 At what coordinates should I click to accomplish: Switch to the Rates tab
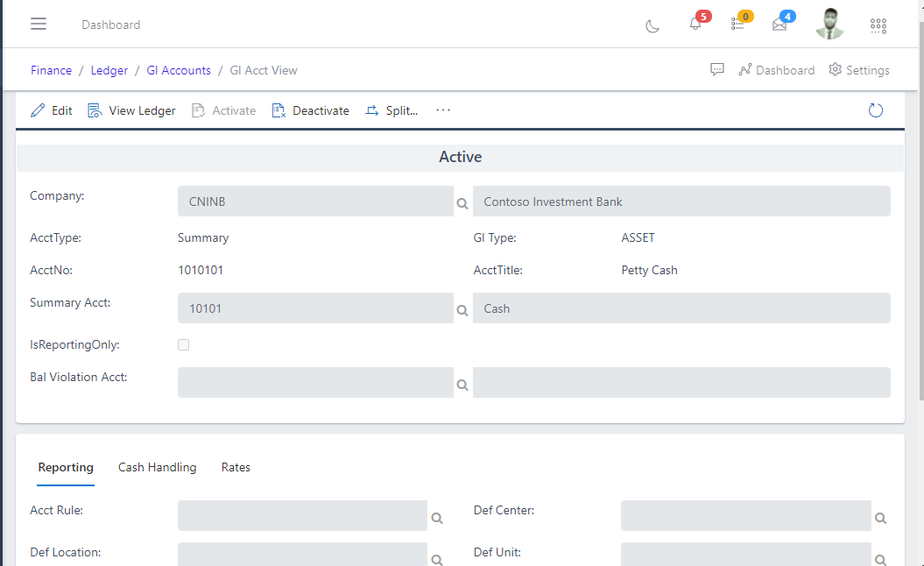[236, 468]
